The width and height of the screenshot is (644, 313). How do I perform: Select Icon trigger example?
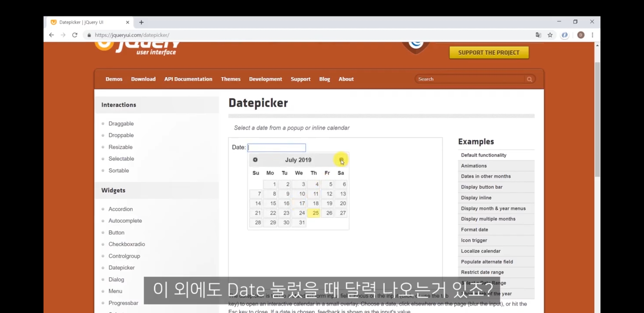coord(496,240)
